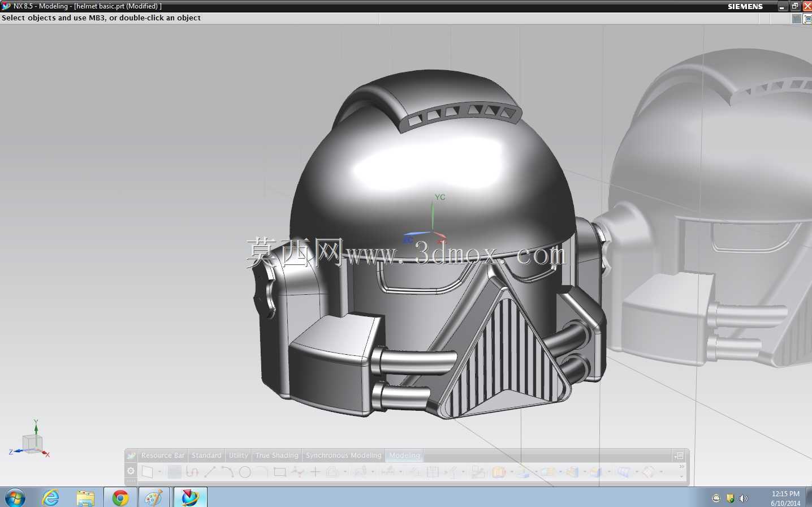
Task: Click the NX application taskbar button
Action: [190, 497]
